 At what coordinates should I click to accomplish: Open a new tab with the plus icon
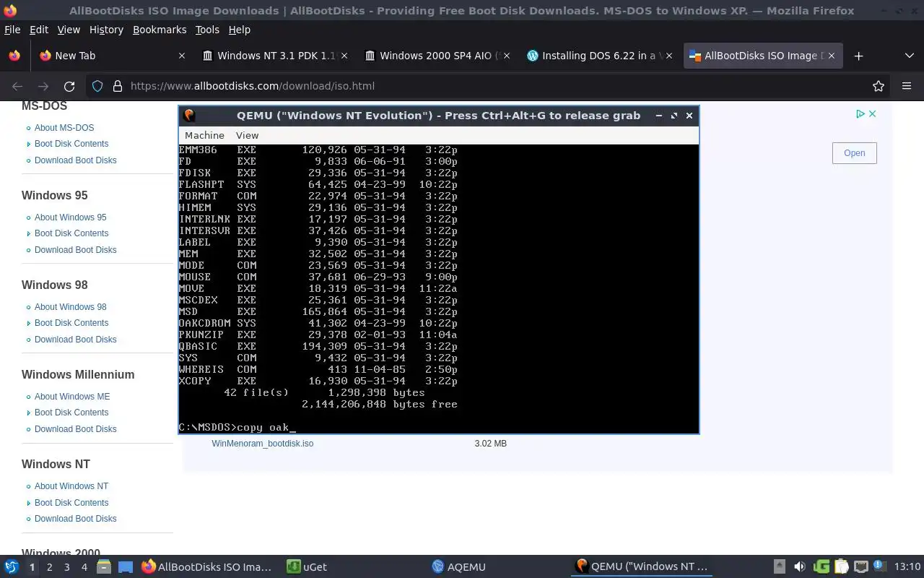(858, 56)
